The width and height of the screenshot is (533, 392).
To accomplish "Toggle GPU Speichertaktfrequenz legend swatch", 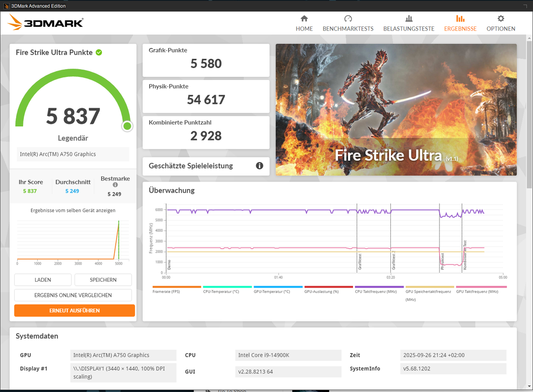I will click(430, 287).
